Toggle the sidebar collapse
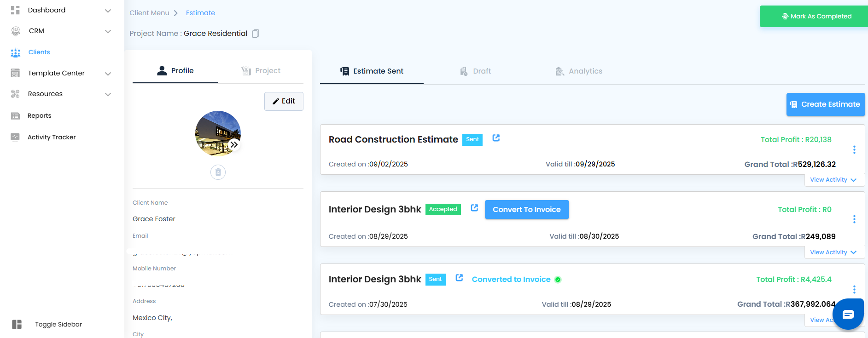 click(x=17, y=324)
